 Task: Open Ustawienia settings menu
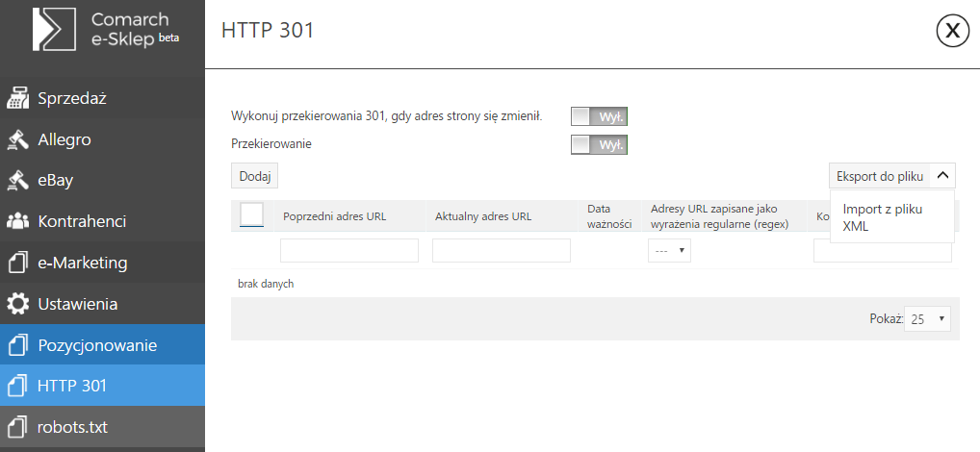(x=102, y=304)
